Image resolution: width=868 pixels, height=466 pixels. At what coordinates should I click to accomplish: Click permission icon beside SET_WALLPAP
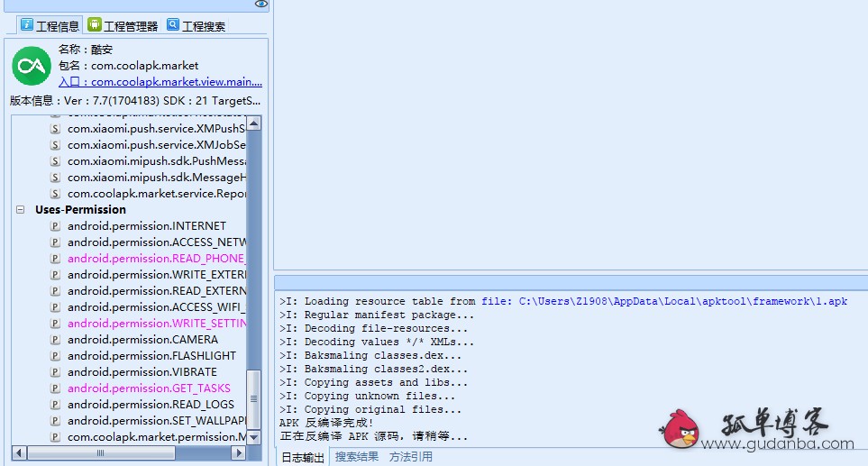pyautogui.click(x=55, y=421)
